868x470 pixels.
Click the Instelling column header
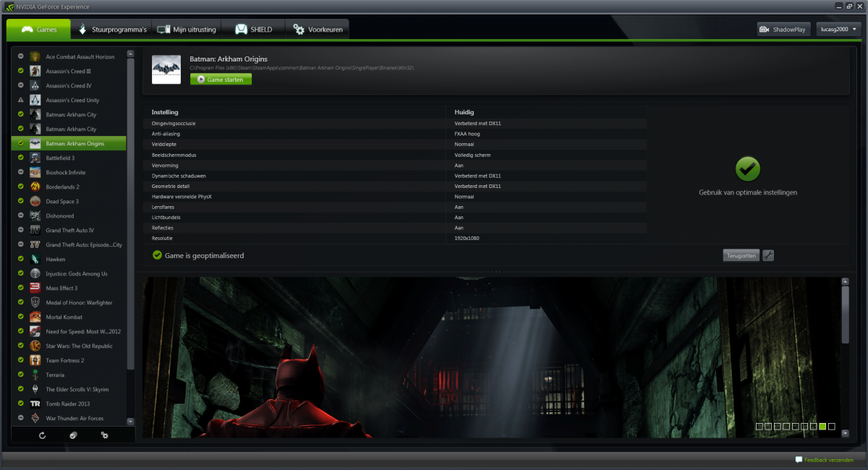pyautogui.click(x=165, y=112)
